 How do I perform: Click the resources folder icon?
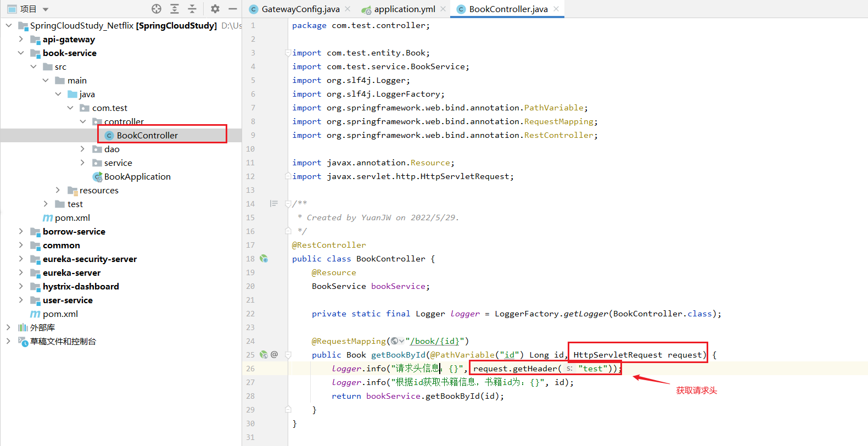pos(72,191)
